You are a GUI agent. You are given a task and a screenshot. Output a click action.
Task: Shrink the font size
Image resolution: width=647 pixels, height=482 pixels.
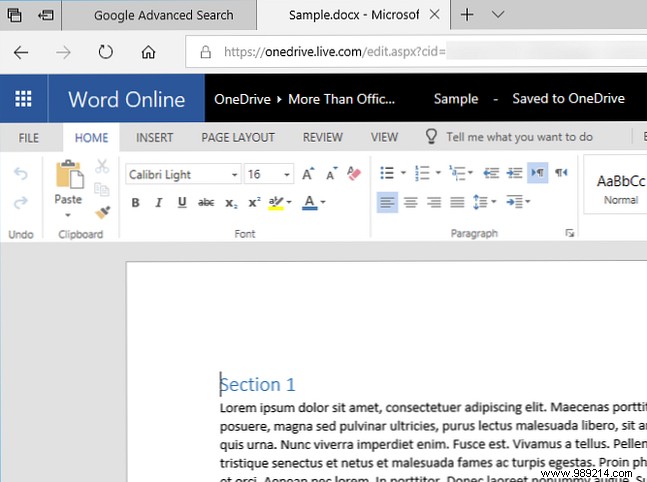331,174
